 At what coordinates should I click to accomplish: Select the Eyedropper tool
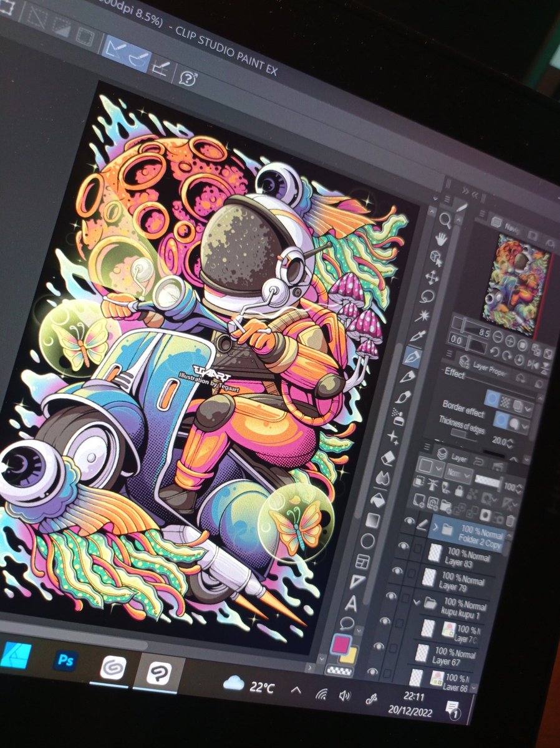(x=419, y=336)
